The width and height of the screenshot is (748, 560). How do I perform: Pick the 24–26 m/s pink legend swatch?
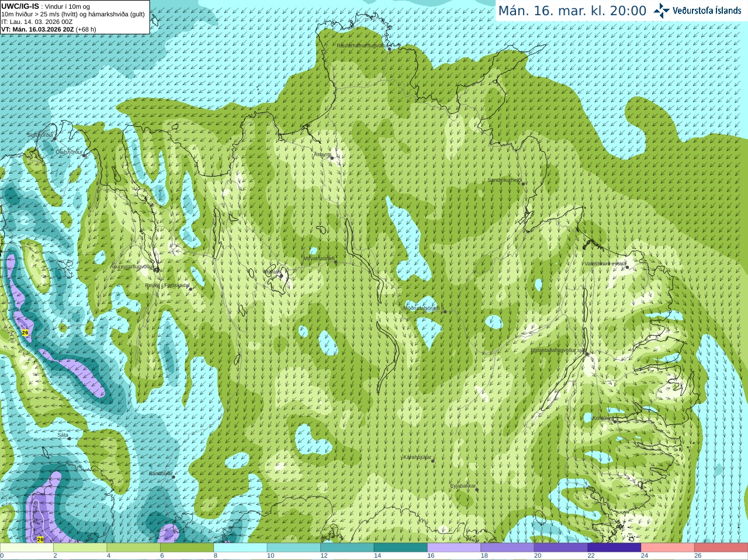(x=668, y=548)
